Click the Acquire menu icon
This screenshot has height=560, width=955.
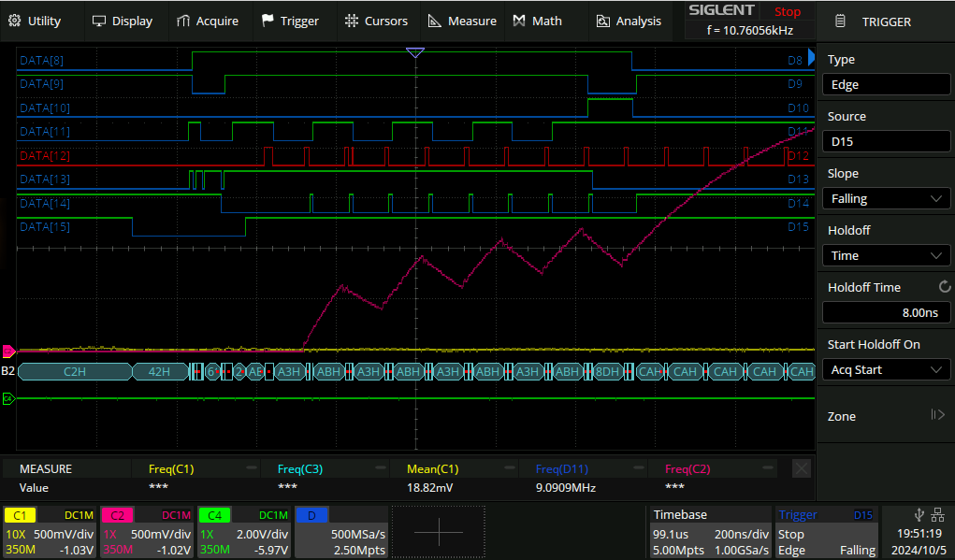tap(183, 21)
